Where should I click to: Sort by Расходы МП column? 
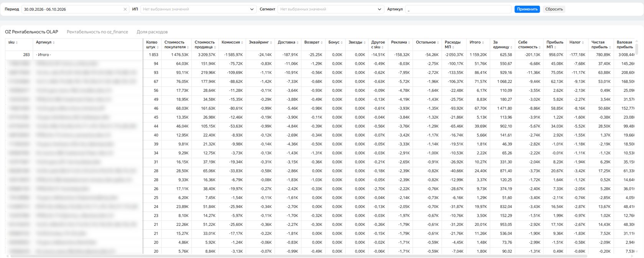453,47
